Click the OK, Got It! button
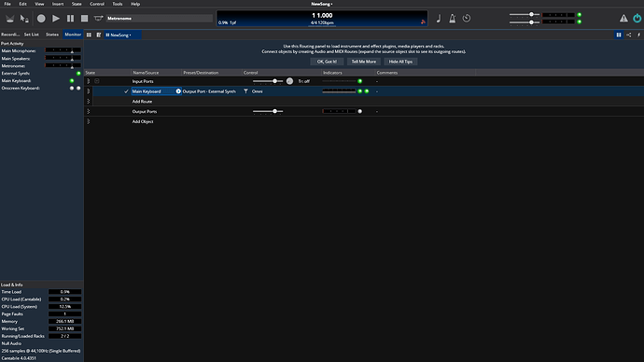 (327, 62)
